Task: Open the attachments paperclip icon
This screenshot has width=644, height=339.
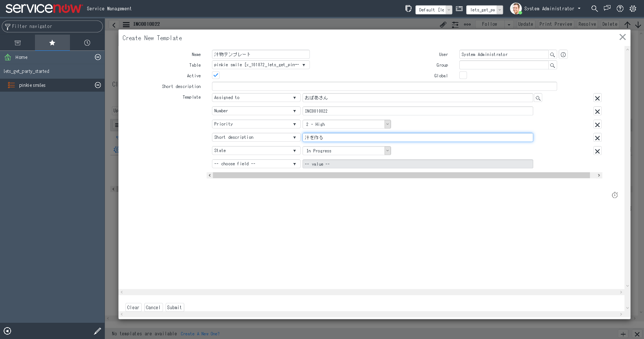Action: coord(443,24)
